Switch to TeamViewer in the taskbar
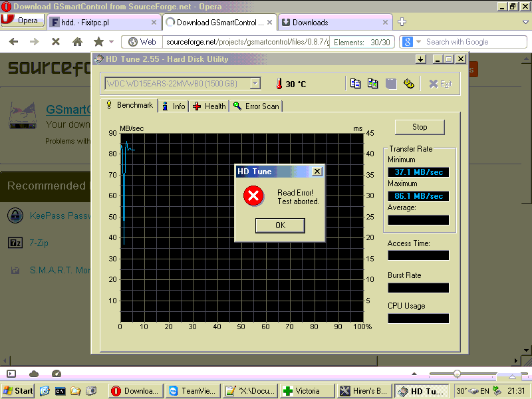Viewport: 532px width, 399px height. pyautogui.click(x=193, y=391)
